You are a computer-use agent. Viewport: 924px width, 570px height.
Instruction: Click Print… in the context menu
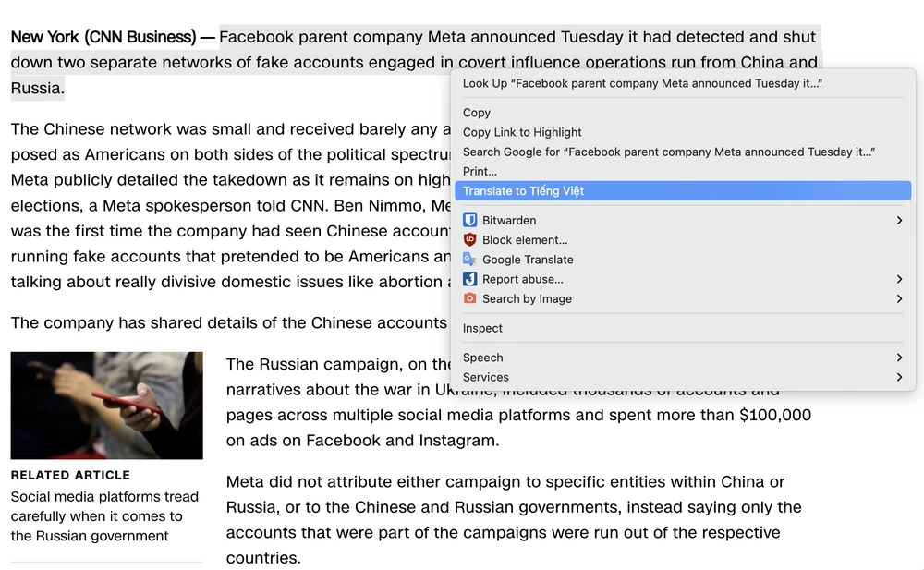pos(480,172)
